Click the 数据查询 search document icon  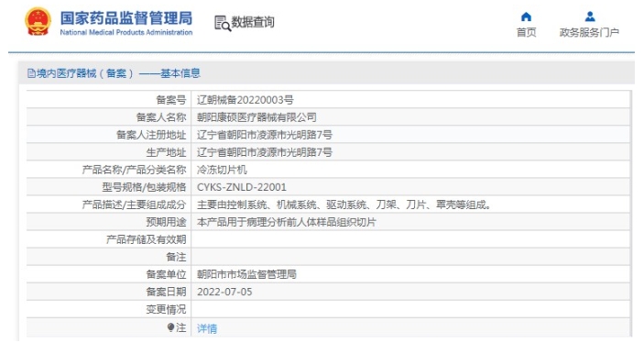223,23
